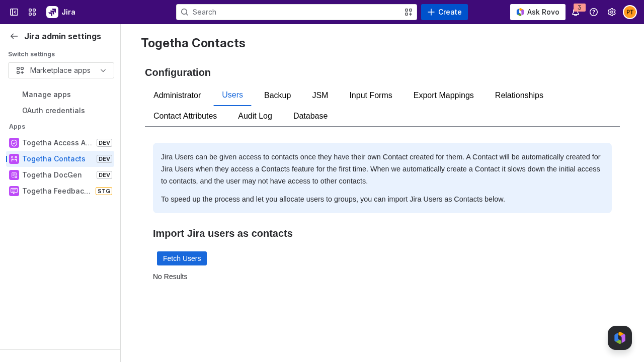Open the OAuth credentials link
The height and width of the screenshot is (362, 644).
(x=53, y=111)
